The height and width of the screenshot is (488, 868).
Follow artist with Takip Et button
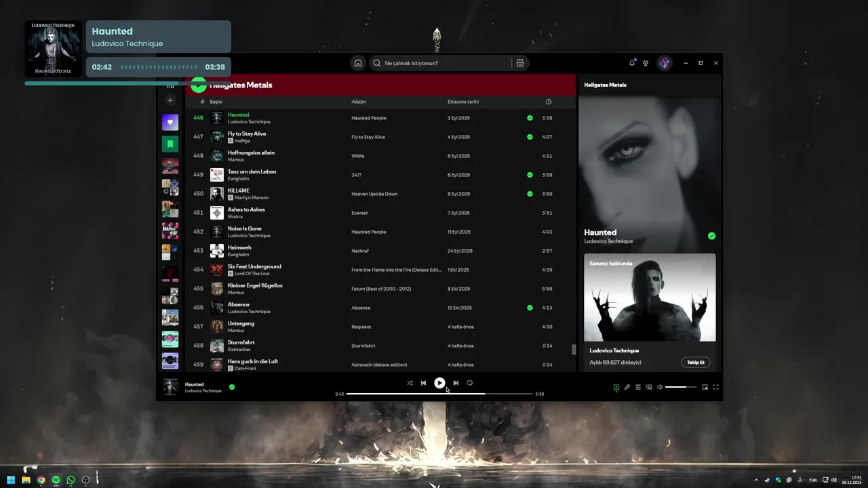tap(696, 363)
